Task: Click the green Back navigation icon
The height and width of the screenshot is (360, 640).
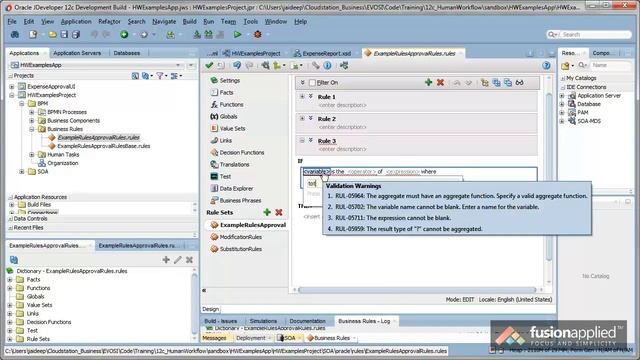Action: pyautogui.click(x=124, y=35)
